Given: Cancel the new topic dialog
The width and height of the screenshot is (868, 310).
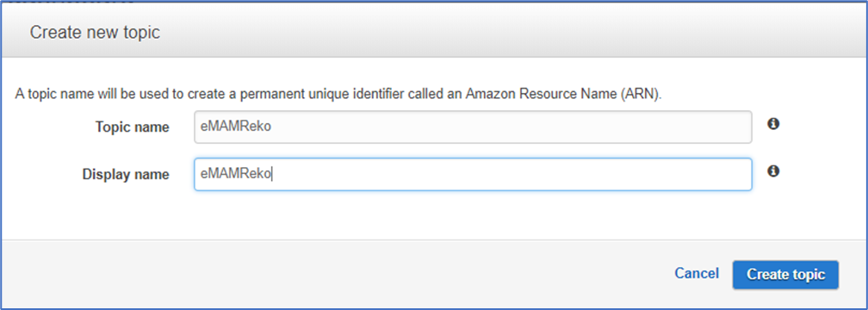Looking at the screenshot, I should coord(697,274).
